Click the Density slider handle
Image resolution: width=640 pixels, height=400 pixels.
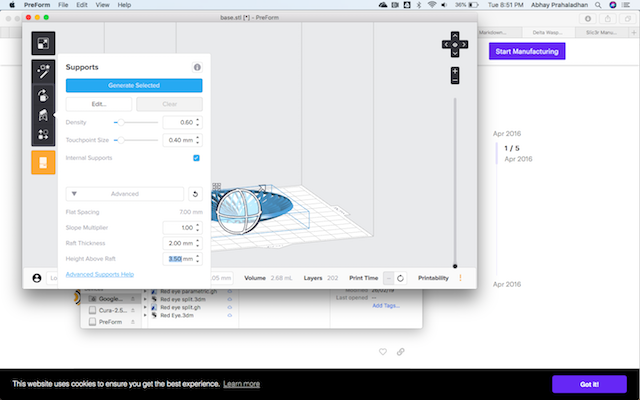[121, 122]
